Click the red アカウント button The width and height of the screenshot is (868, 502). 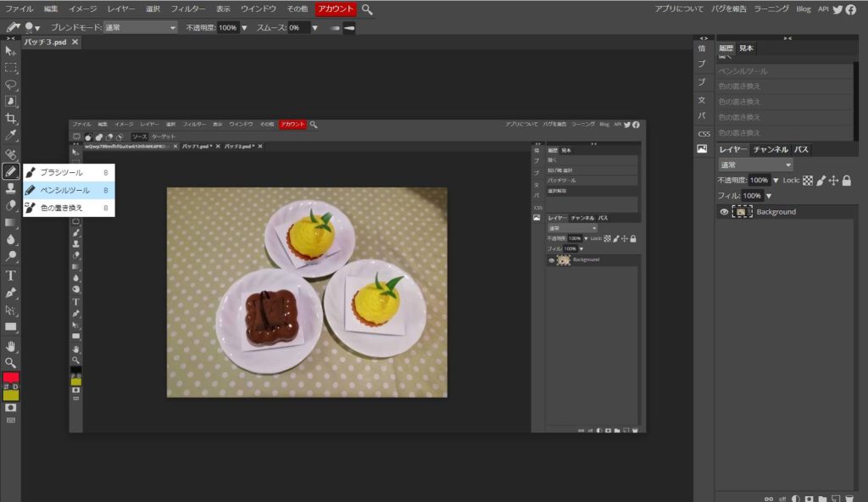(336, 9)
